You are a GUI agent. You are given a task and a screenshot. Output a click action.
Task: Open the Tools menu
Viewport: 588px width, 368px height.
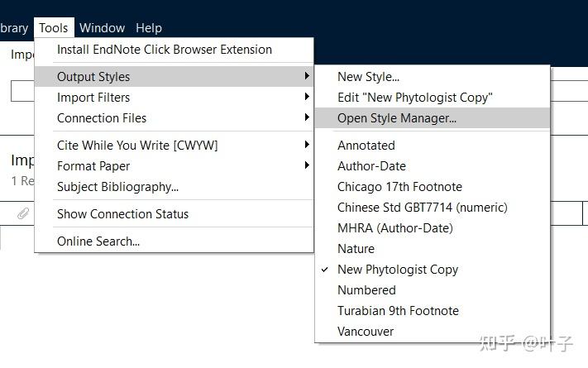(x=54, y=28)
